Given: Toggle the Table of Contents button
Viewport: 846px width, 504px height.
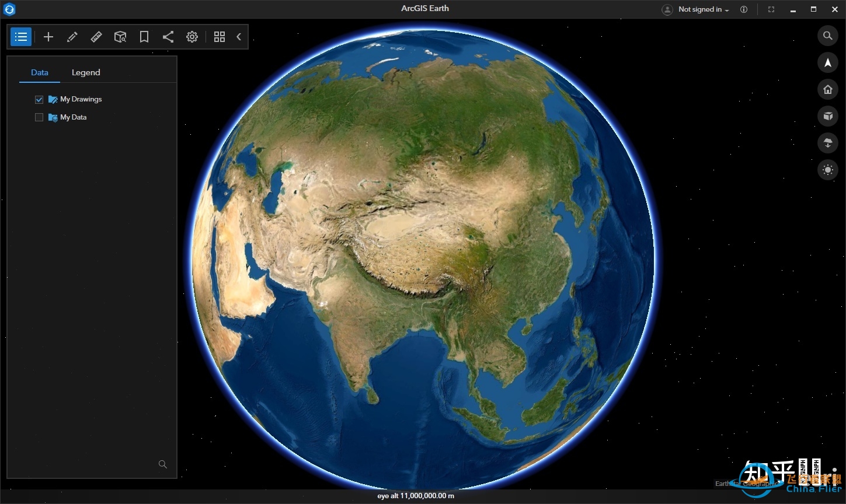Looking at the screenshot, I should [x=21, y=37].
